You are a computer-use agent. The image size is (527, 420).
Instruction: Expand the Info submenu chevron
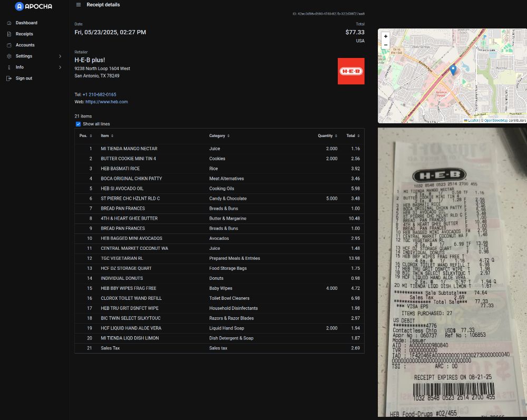point(60,67)
